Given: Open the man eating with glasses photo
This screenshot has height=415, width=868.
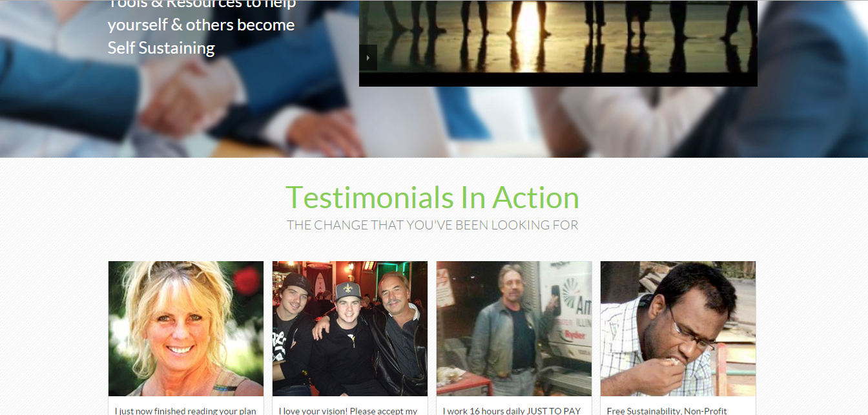Looking at the screenshot, I should [678, 328].
